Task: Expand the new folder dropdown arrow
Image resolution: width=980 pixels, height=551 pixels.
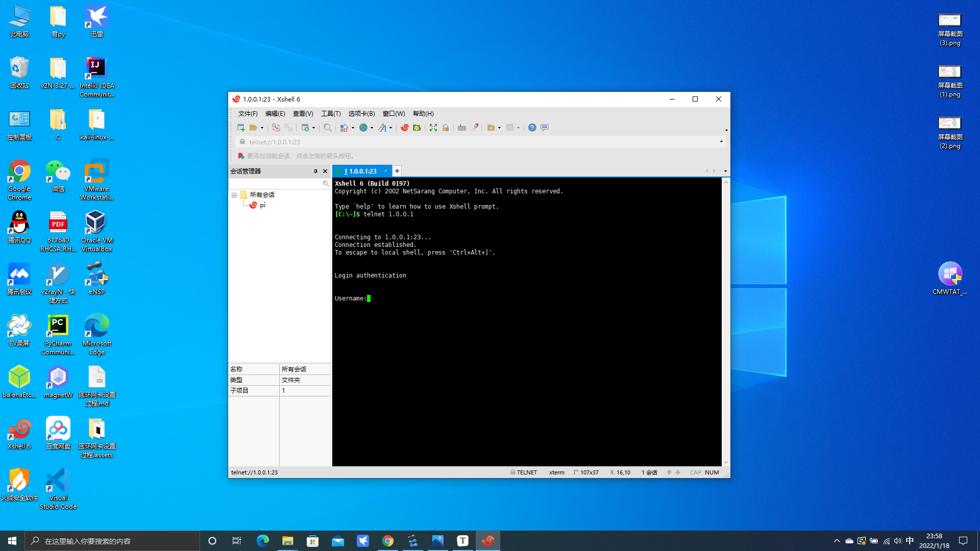Action: tap(500, 128)
